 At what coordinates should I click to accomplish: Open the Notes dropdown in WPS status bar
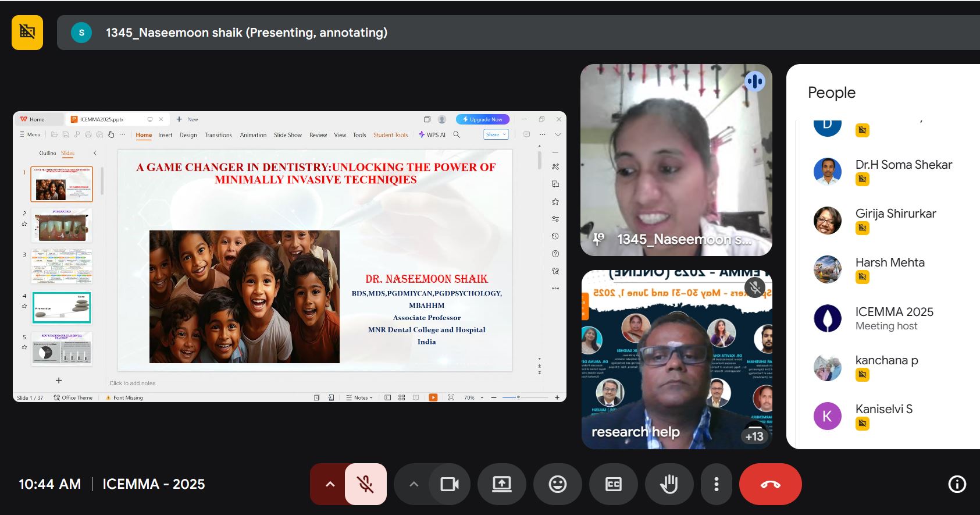tap(359, 398)
